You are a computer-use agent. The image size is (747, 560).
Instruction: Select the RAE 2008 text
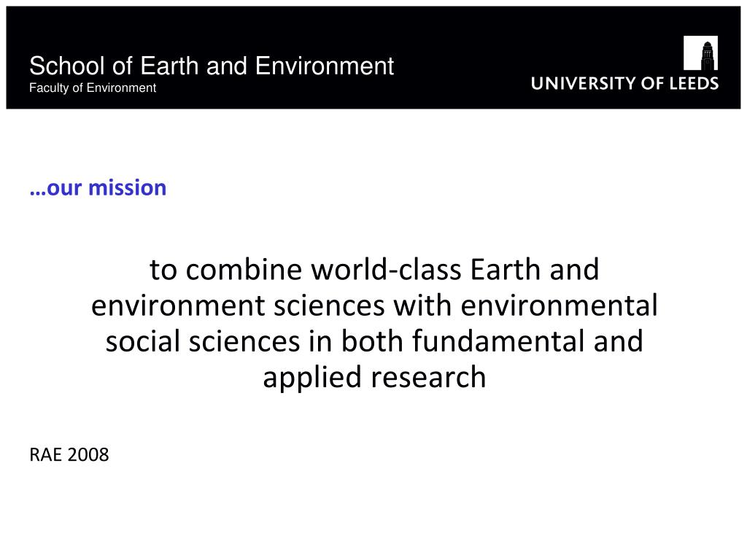pos(69,455)
